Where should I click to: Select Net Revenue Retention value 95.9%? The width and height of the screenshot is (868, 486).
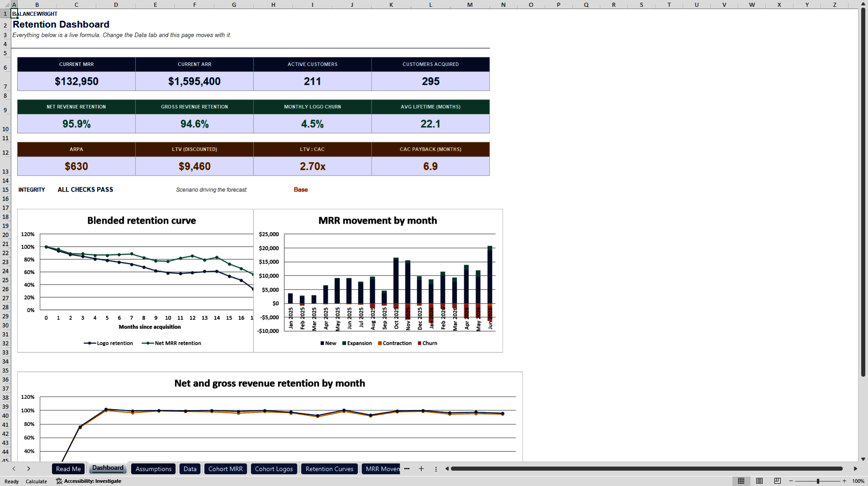click(x=76, y=124)
